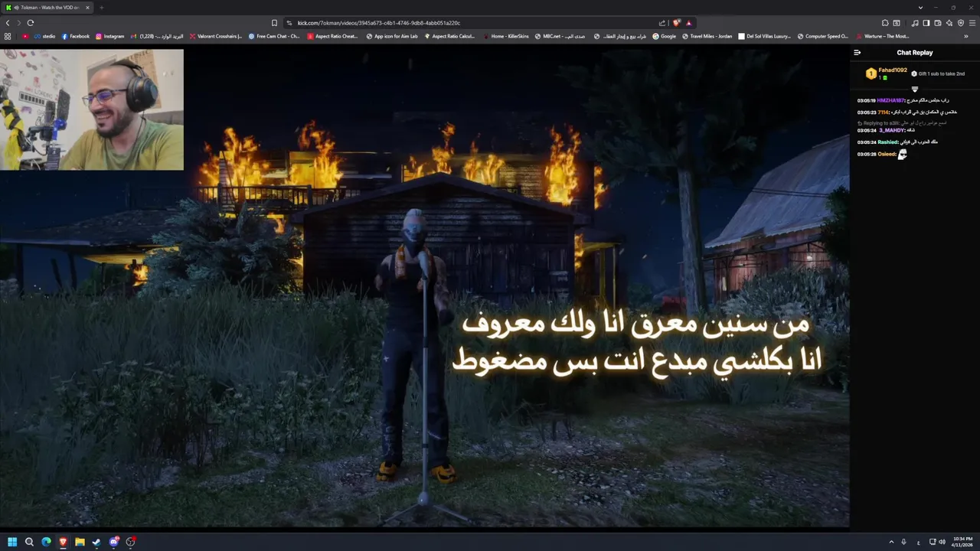Open the extensions puzzle icon
Image resolution: width=980 pixels, height=551 pixels.
(x=885, y=23)
